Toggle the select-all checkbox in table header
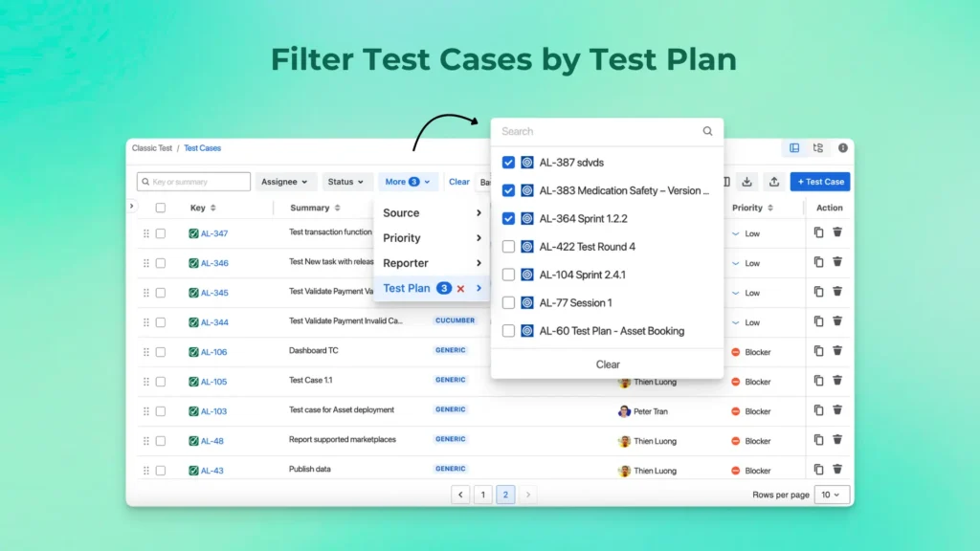 click(161, 208)
